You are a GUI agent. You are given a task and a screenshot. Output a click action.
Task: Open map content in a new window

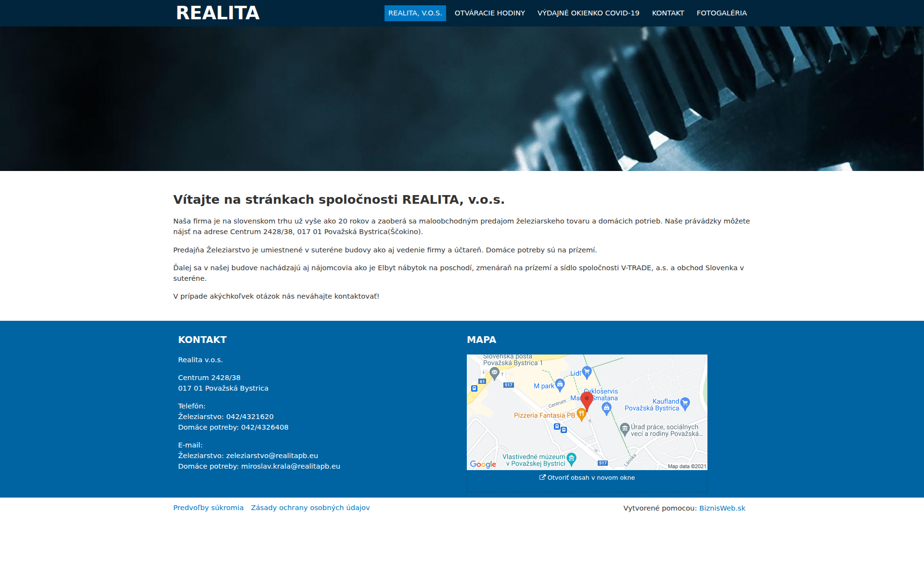(590, 477)
